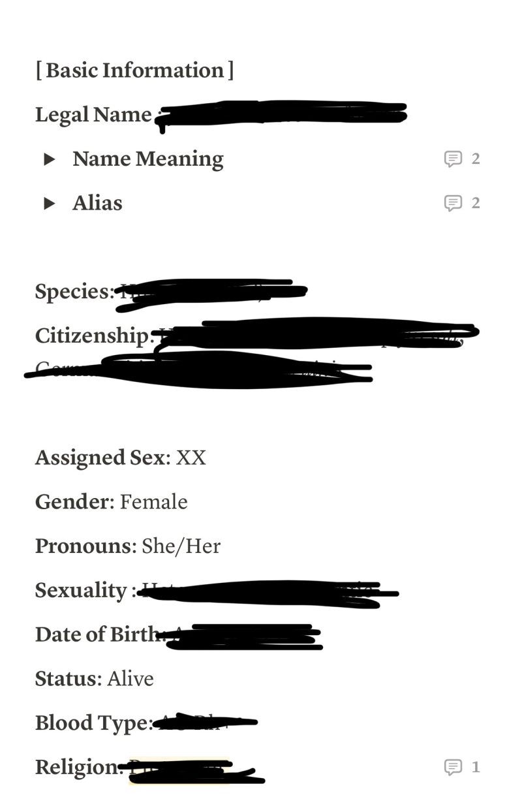This screenshot has height=812, width=522.
Task: Open comments icon beside Name Meaning
Action: pos(453,159)
